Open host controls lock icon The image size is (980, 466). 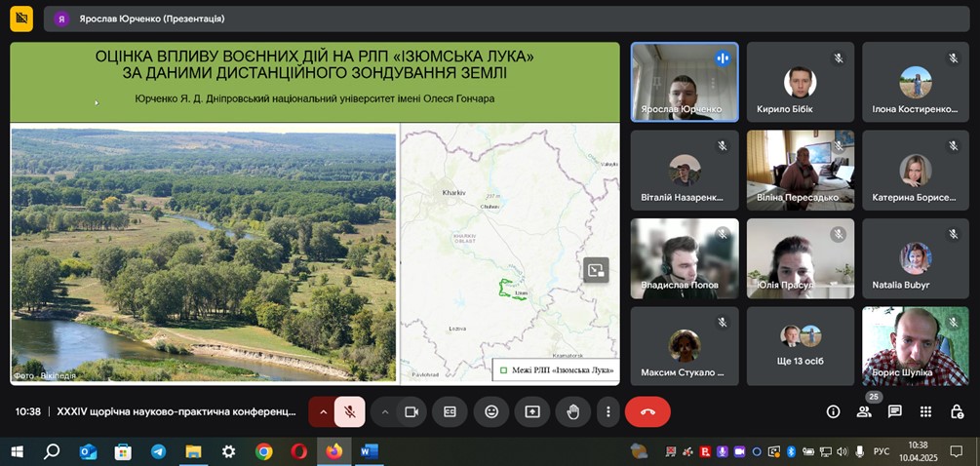(x=957, y=411)
